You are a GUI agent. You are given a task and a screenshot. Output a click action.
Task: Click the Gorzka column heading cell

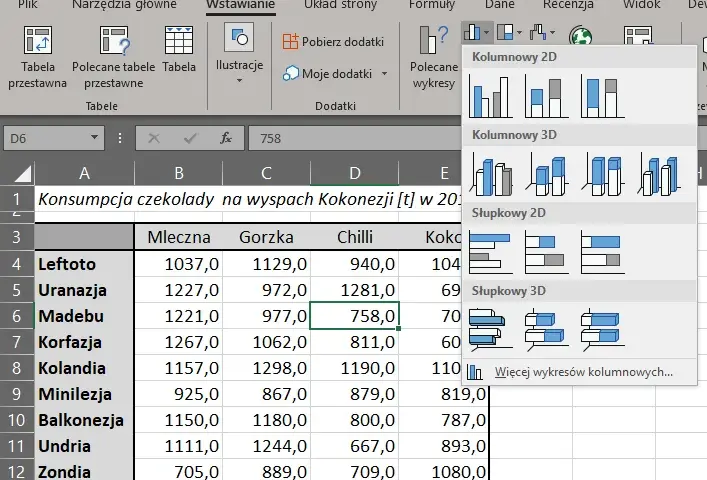[x=266, y=237]
